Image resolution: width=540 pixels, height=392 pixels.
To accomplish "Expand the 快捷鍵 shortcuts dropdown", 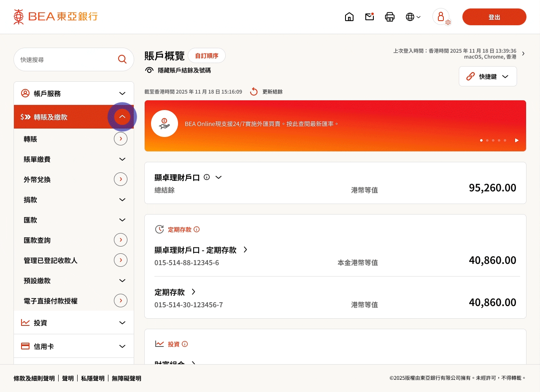I will coord(488,76).
